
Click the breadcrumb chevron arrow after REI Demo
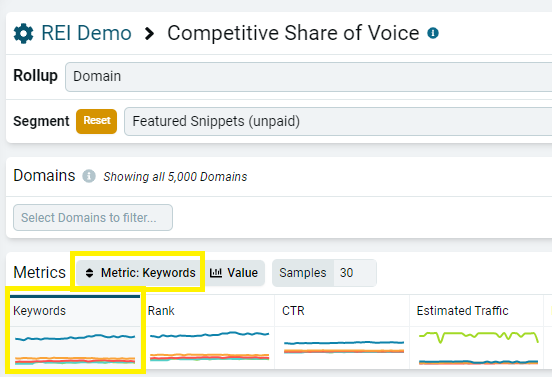tap(150, 33)
